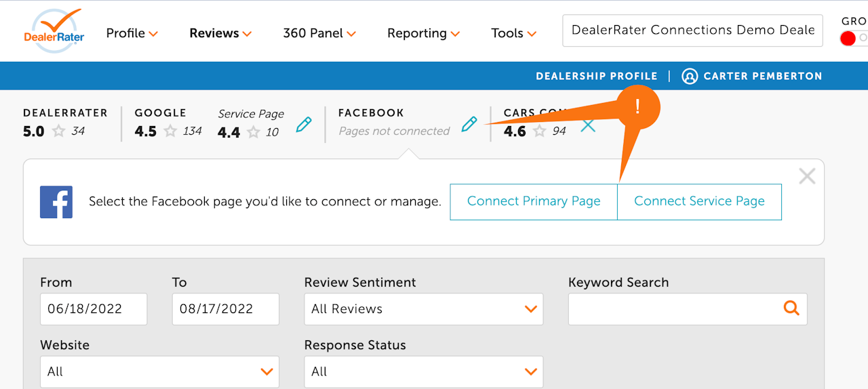The height and width of the screenshot is (389, 868).
Task: Open the Response Status dropdown
Action: 423,371
